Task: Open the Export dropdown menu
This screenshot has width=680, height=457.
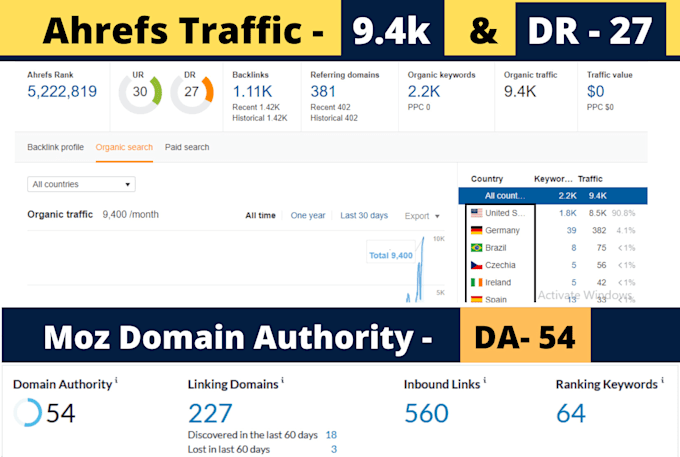Action: click(x=422, y=216)
